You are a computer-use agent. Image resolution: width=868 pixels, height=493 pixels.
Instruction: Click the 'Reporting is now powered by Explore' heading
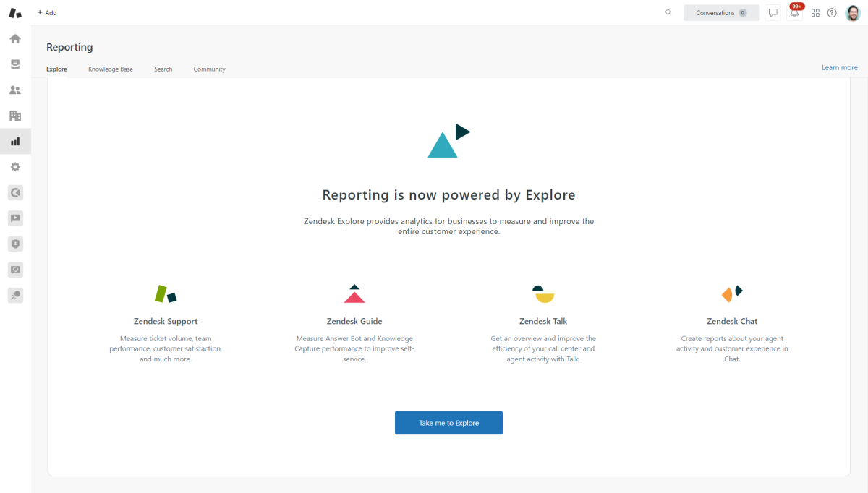click(448, 195)
